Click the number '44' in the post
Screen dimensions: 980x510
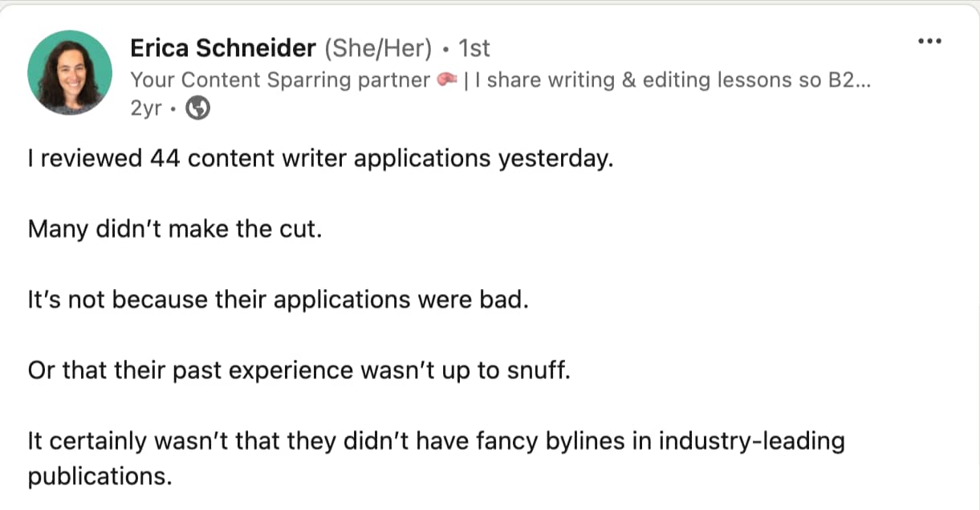[x=165, y=158]
